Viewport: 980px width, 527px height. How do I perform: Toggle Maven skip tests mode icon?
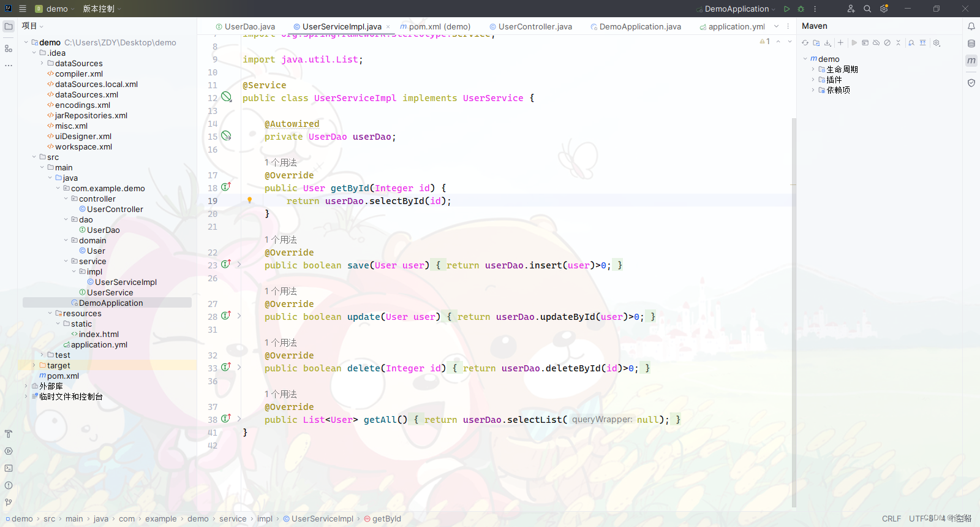[887, 43]
